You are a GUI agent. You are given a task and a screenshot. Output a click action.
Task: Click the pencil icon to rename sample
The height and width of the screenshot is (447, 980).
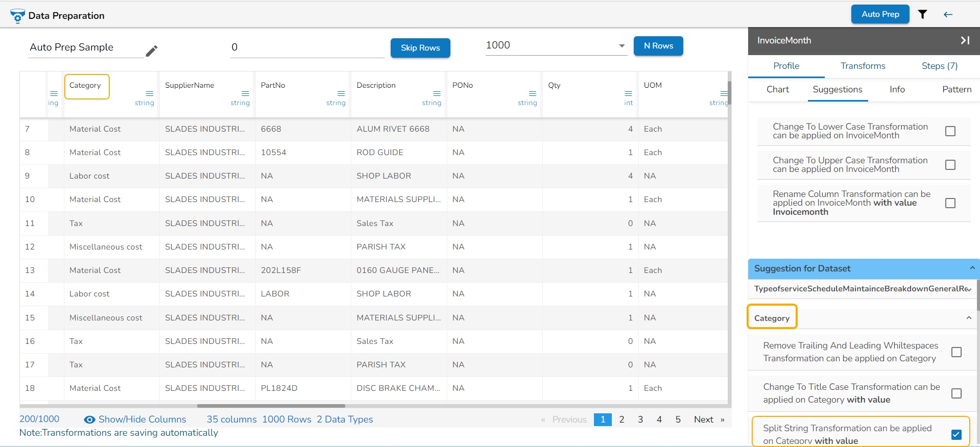coord(151,51)
